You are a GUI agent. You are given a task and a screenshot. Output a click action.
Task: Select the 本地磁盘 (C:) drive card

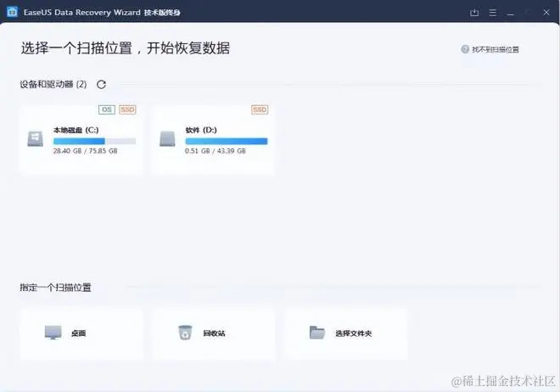pos(81,140)
